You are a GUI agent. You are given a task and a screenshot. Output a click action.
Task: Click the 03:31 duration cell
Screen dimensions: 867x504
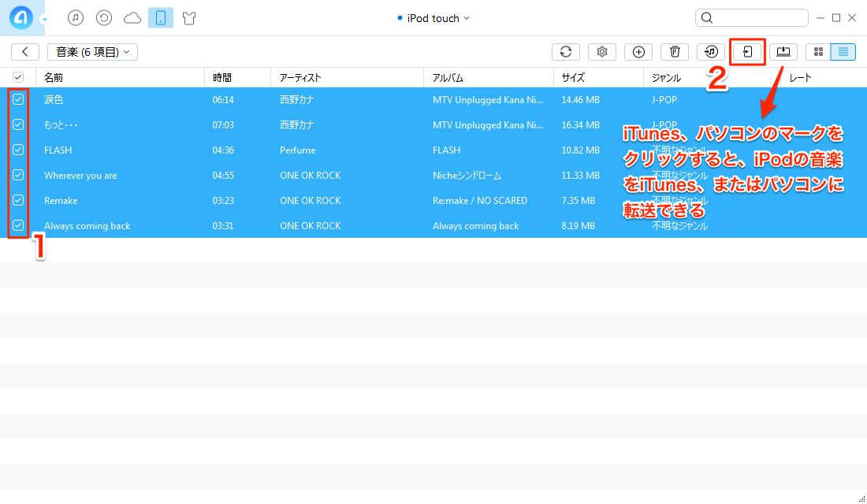(x=223, y=226)
